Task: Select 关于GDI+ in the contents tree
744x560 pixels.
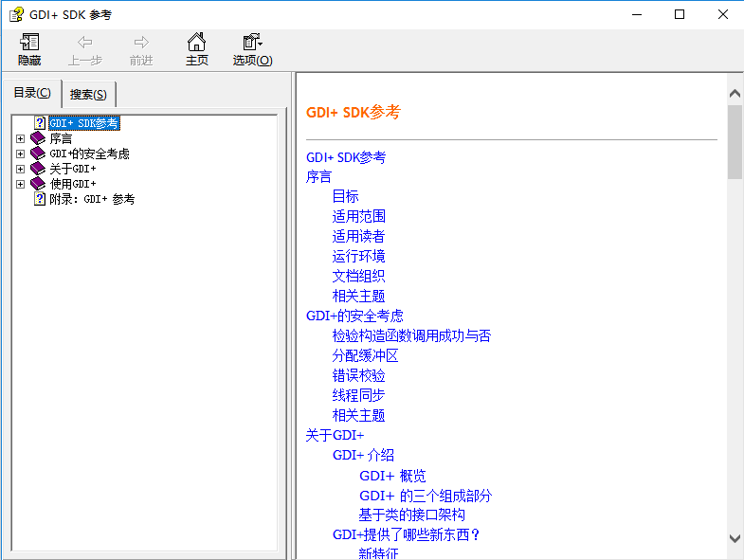Action: (x=73, y=169)
